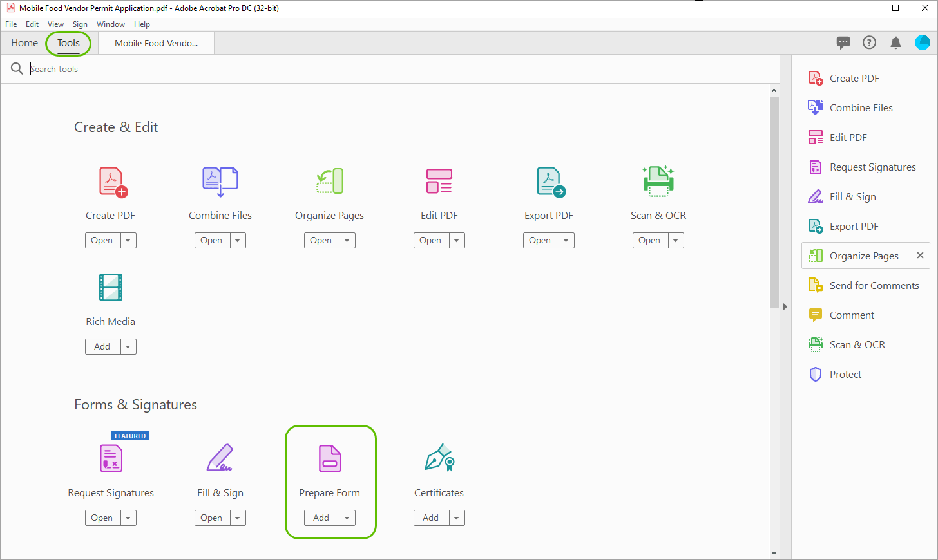Click the Organize Pages tool icon
This screenshot has height=560, width=938.
point(329,181)
